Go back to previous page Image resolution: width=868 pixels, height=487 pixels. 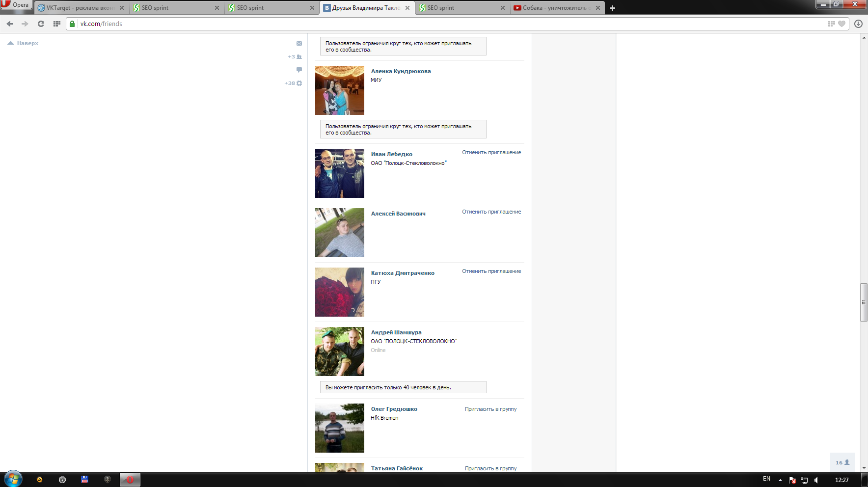coord(10,24)
